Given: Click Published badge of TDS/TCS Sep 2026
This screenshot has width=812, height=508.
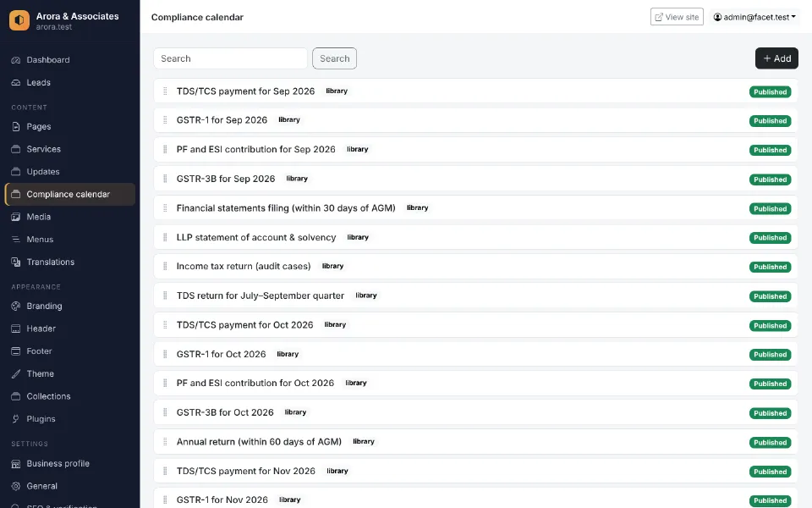Looking at the screenshot, I should coord(770,91).
